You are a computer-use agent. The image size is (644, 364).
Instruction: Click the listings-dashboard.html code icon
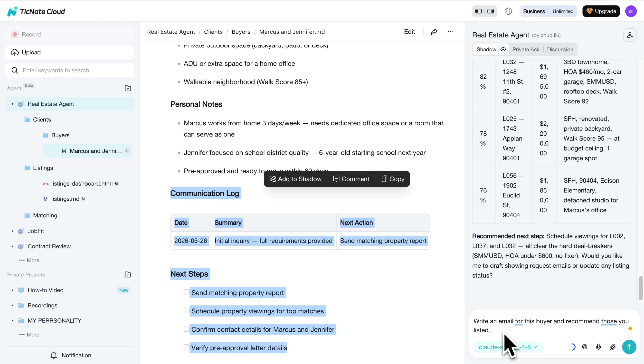pos(45,184)
